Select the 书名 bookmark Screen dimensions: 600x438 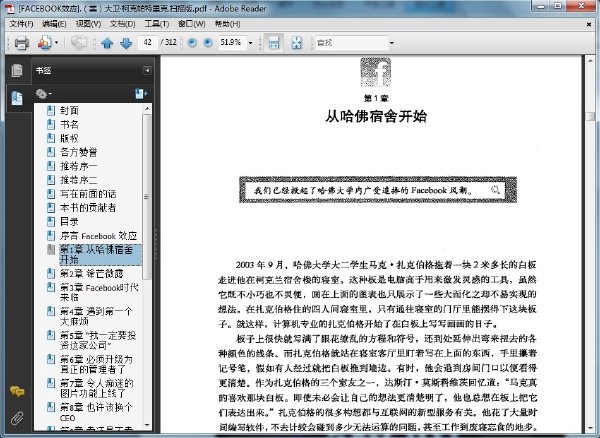(69, 124)
